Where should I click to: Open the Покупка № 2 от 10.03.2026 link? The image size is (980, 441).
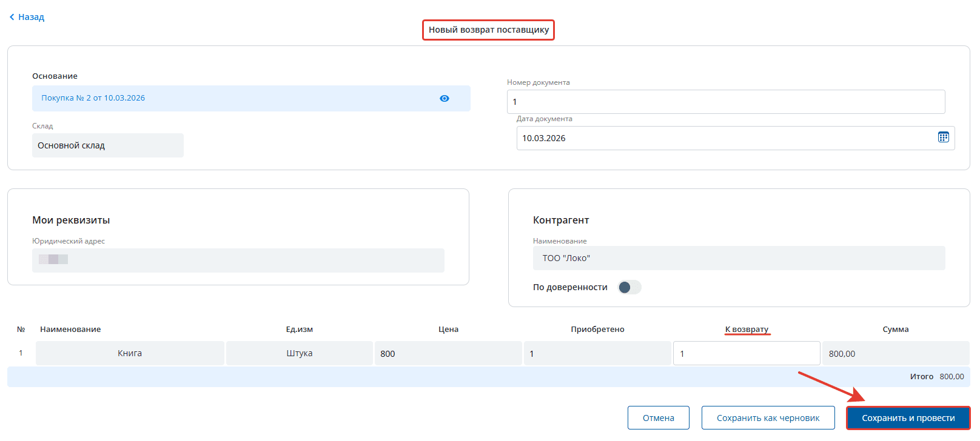pyautogui.click(x=93, y=98)
